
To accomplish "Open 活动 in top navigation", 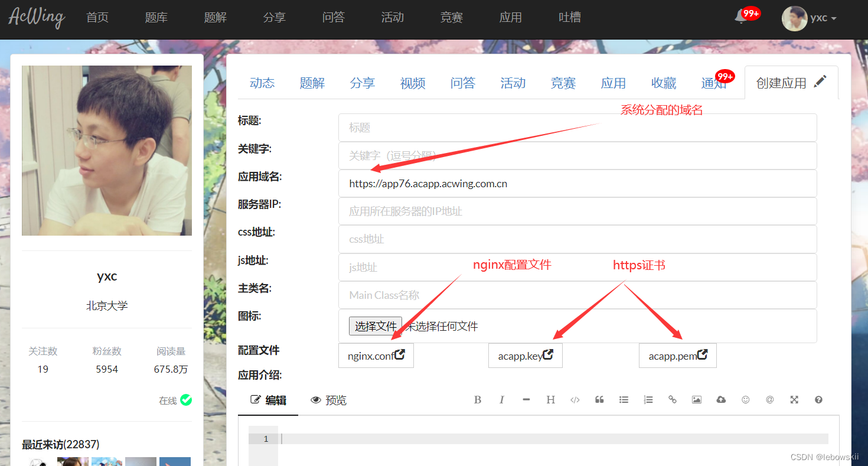I will pyautogui.click(x=393, y=18).
